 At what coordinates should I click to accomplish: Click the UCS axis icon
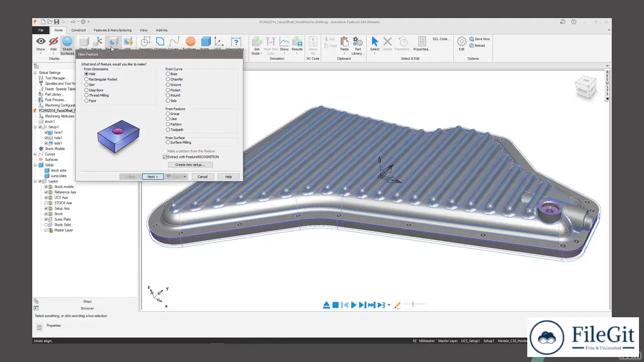pos(218,42)
